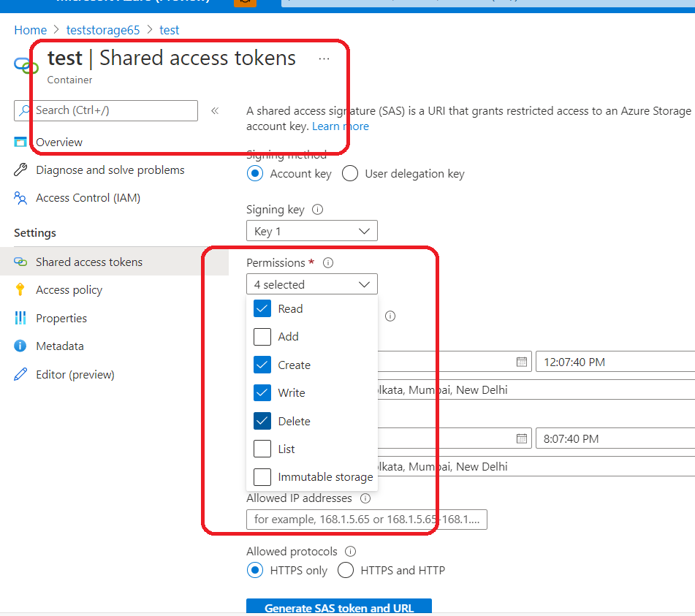
Task: Open the Metadata page
Action: click(60, 346)
